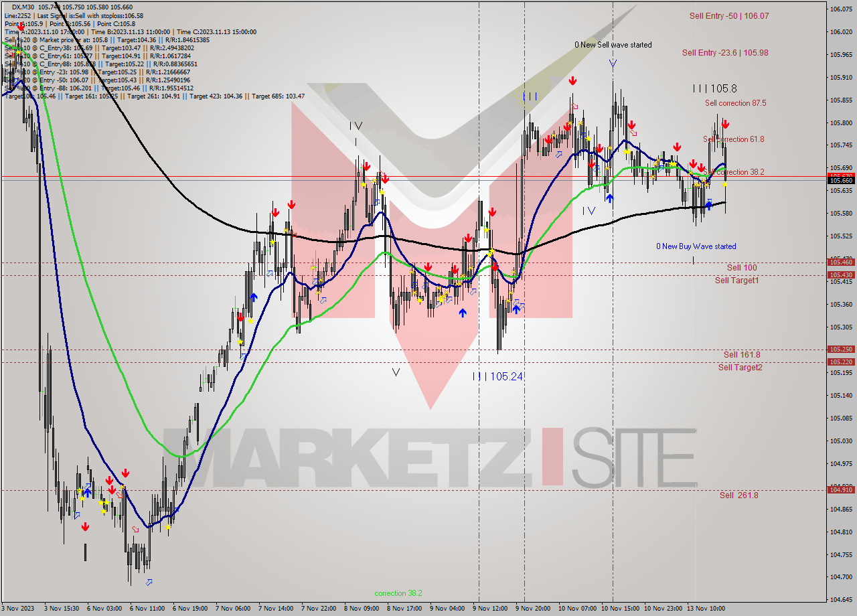Click the '13 Nov 10:00' time axis label
The width and height of the screenshot is (857, 616).
tap(706, 609)
